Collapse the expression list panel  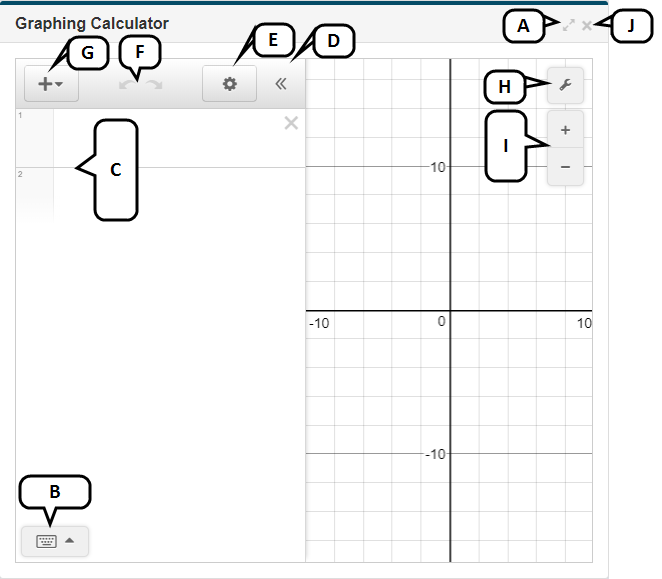(x=281, y=84)
